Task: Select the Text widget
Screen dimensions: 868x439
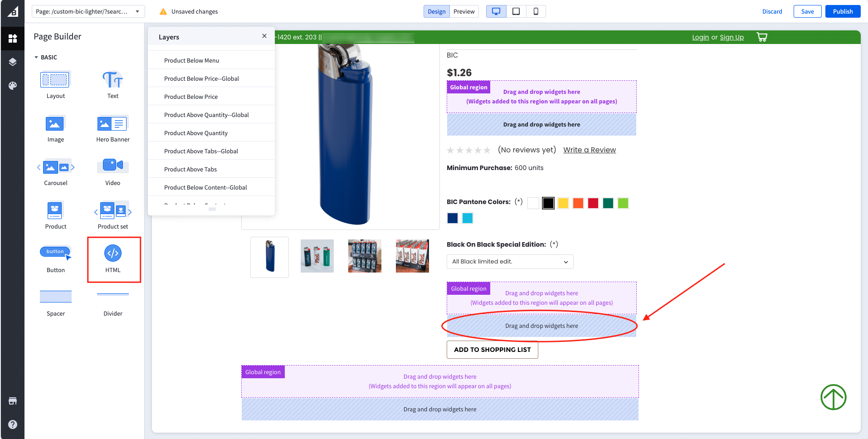Action: pyautogui.click(x=113, y=85)
